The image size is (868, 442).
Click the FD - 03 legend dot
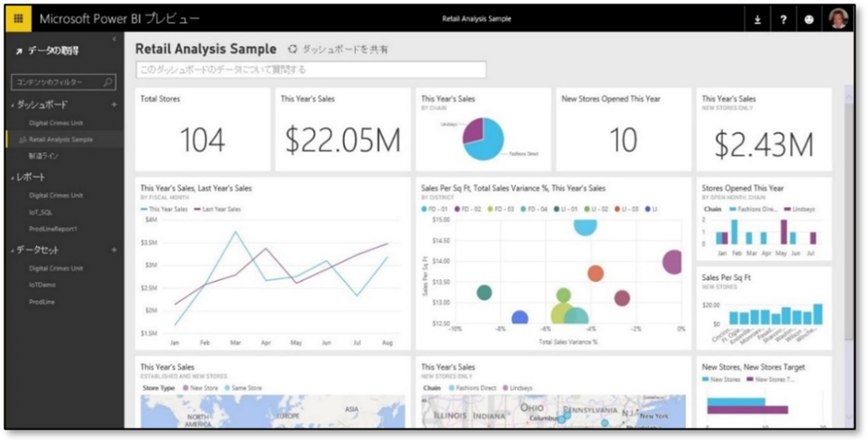(490, 209)
